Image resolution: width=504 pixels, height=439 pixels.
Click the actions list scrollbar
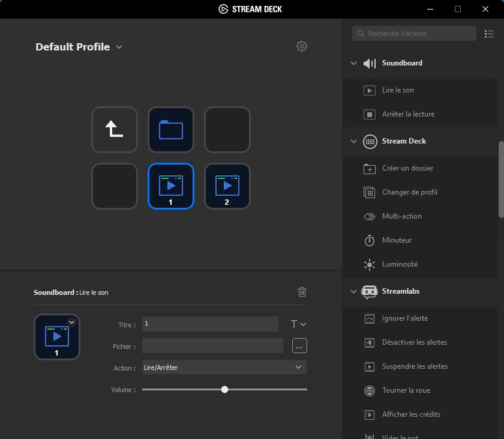point(501,180)
